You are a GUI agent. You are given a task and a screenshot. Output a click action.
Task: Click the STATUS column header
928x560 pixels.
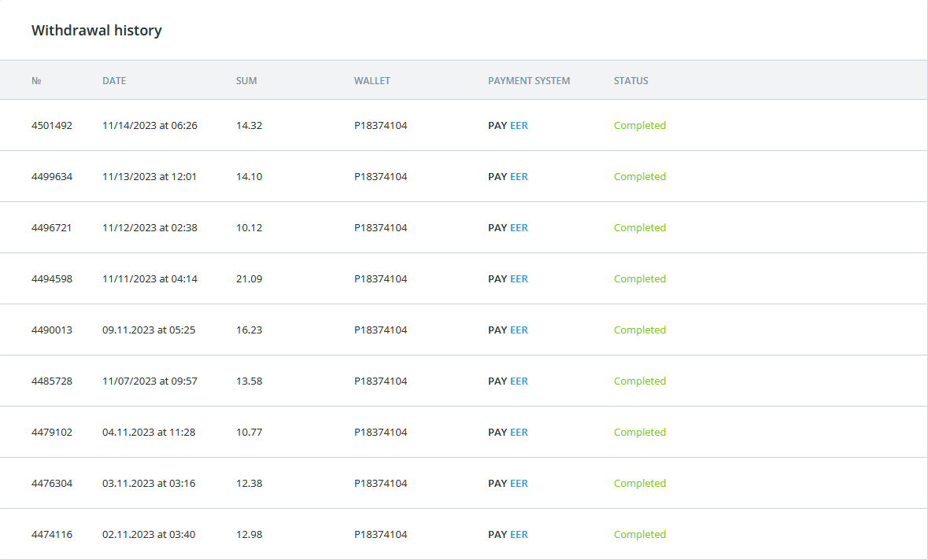click(631, 81)
